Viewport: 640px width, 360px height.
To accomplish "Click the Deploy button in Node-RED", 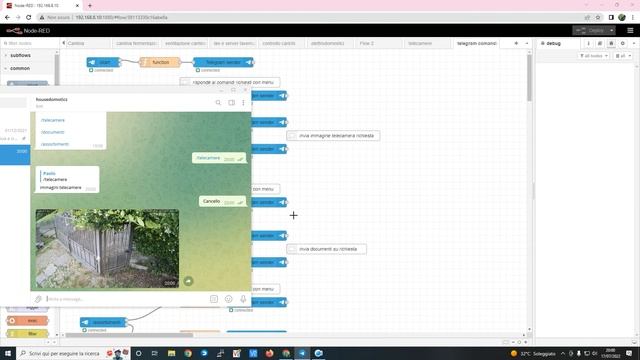I will 591,31.
